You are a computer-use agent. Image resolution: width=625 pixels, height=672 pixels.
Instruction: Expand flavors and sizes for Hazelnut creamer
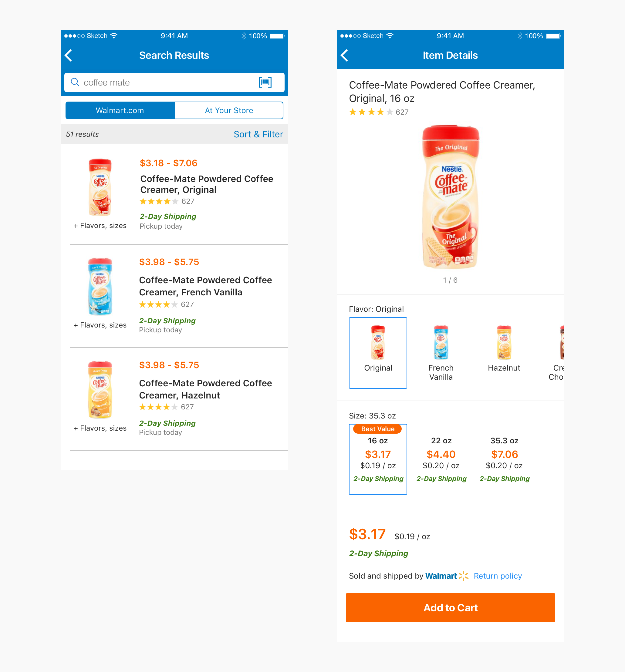[x=100, y=428]
